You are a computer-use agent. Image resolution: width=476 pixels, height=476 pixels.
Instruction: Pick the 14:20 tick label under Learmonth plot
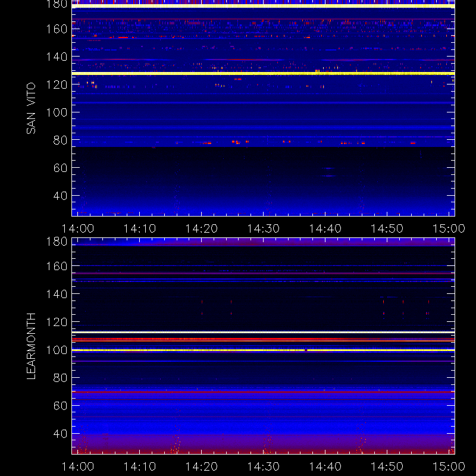(202, 466)
